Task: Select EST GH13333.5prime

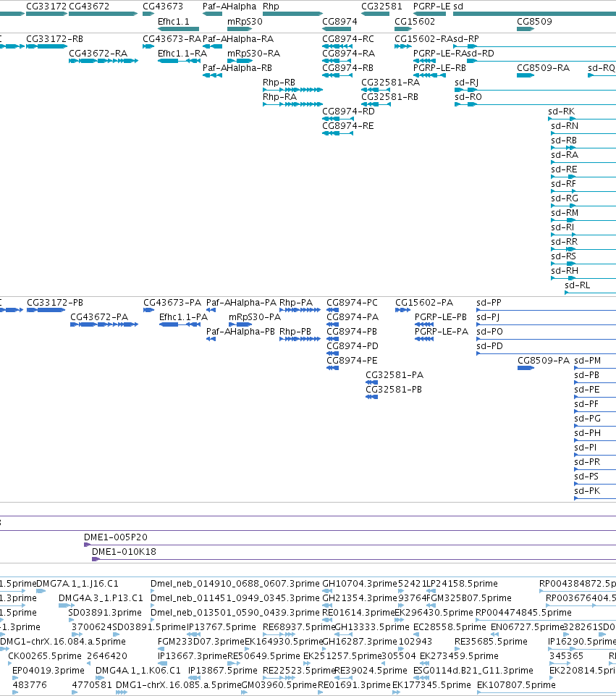Action: (372, 627)
